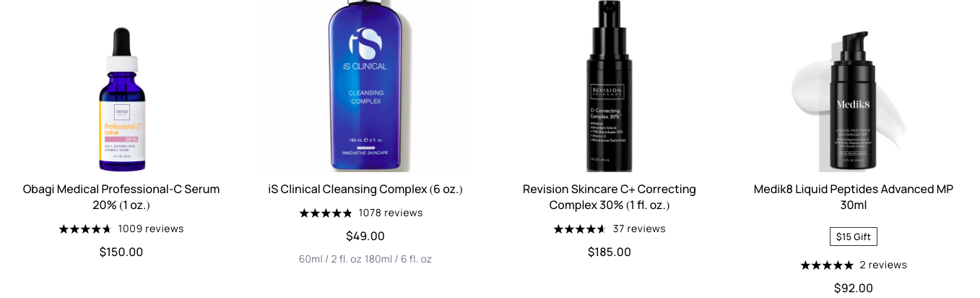The height and width of the screenshot is (298, 980).
Task: Open the 1078 reviews link
Action: (x=391, y=213)
